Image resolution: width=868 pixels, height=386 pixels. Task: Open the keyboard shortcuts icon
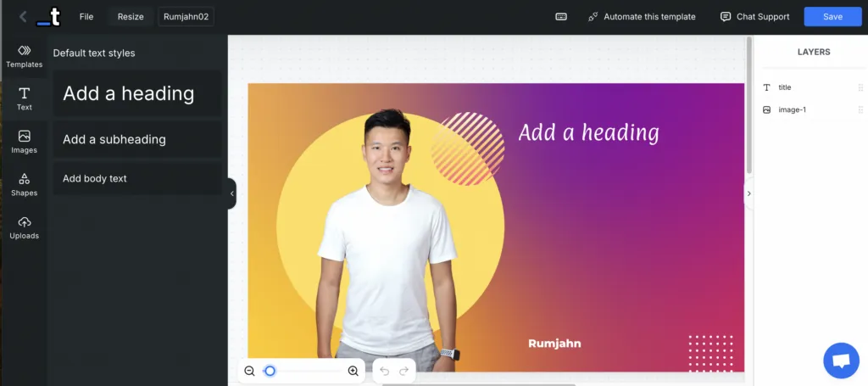[x=561, y=17]
